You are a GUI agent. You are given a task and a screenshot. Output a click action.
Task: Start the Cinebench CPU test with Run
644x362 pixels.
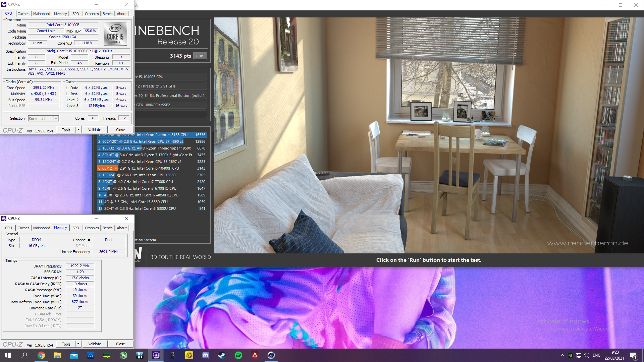point(200,56)
